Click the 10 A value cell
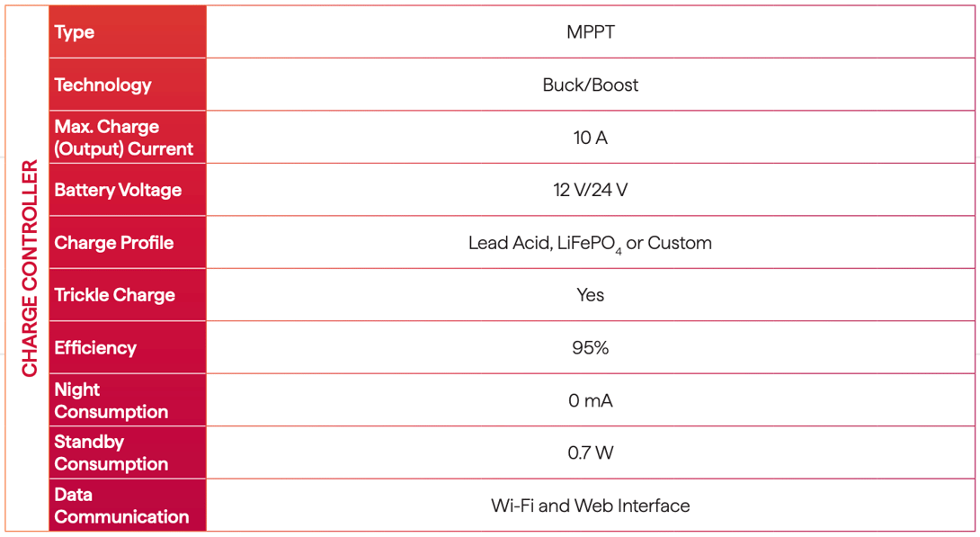The height and width of the screenshot is (537, 980). pos(591,138)
